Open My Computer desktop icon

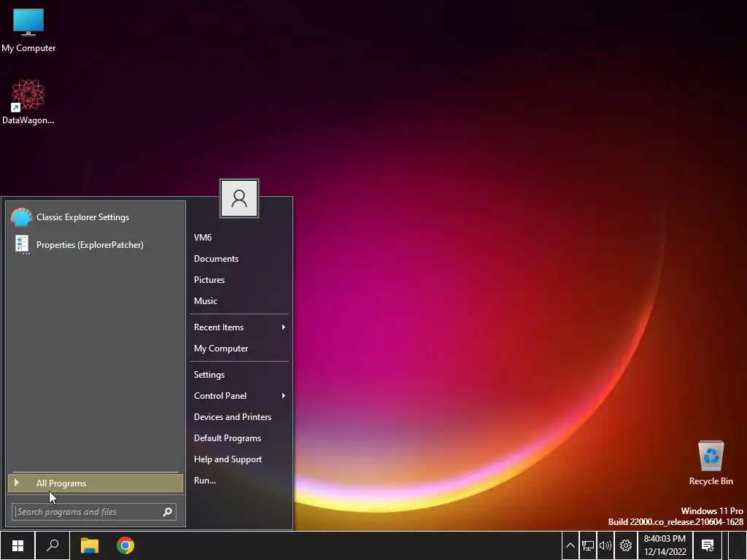coord(28,31)
